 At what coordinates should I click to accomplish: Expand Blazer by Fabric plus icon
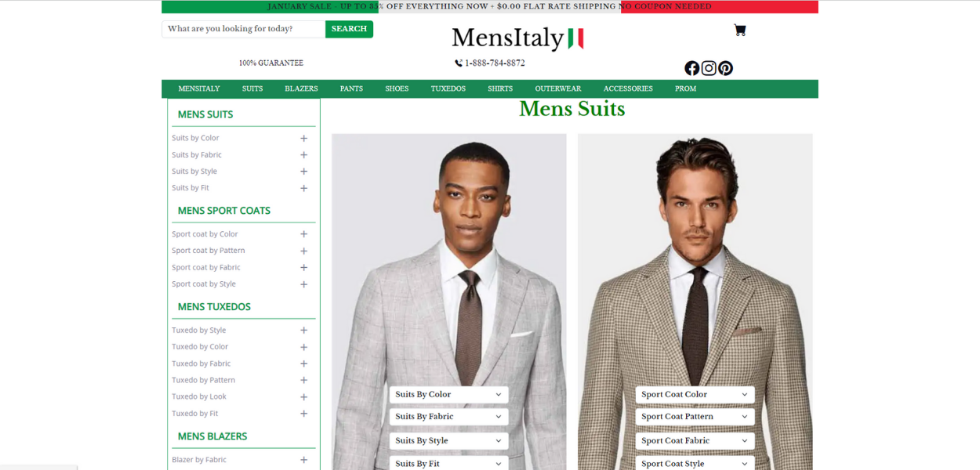tap(303, 461)
